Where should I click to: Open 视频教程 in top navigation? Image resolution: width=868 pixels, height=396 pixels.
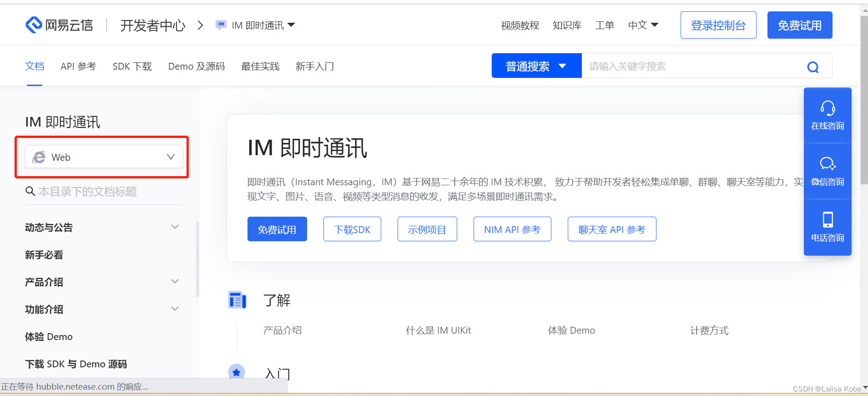(520, 25)
